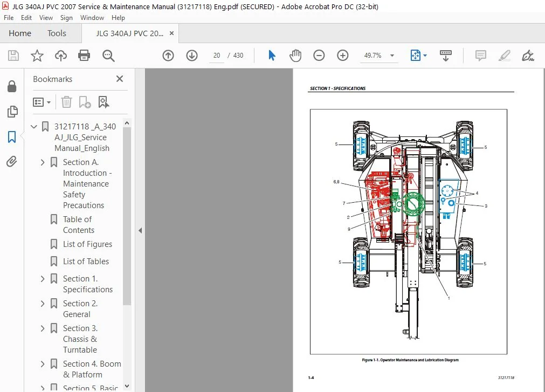
Task: Click the Save file icon
Action: tap(13, 56)
